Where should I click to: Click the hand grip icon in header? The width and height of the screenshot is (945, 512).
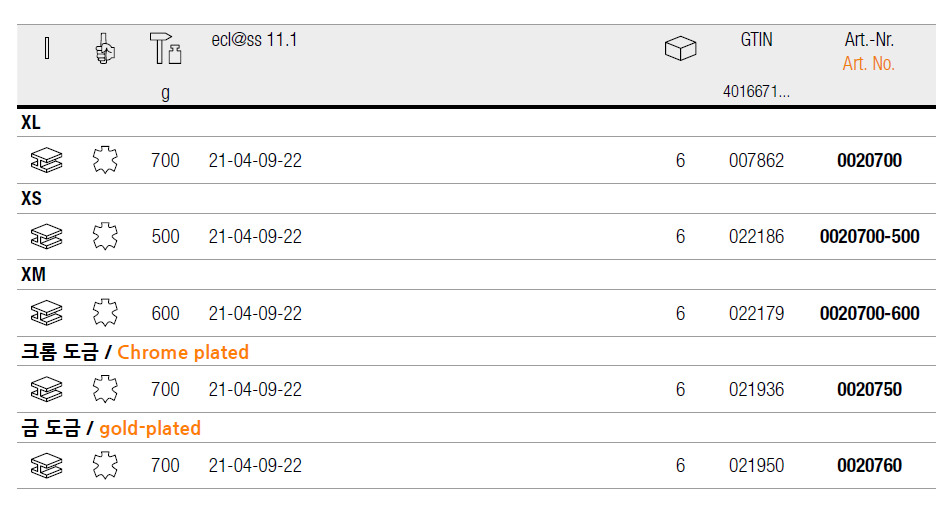[x=105, y=49]
